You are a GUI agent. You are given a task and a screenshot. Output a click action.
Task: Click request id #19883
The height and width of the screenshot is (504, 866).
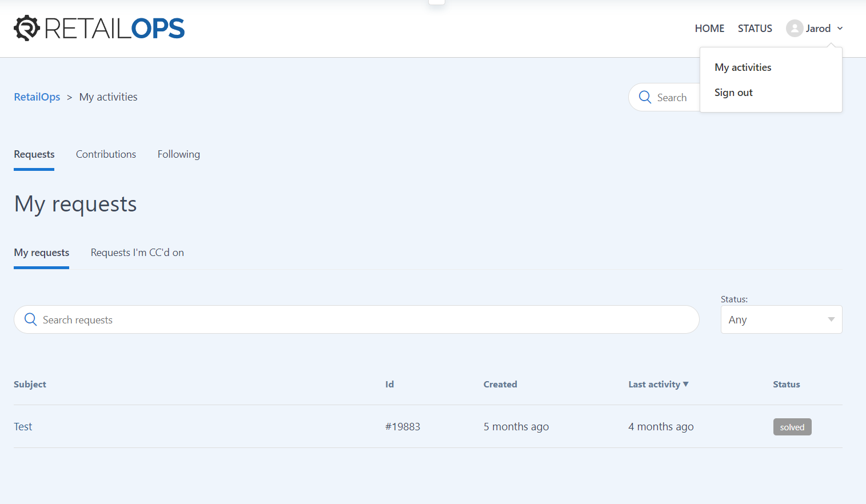tap(402, 427)
